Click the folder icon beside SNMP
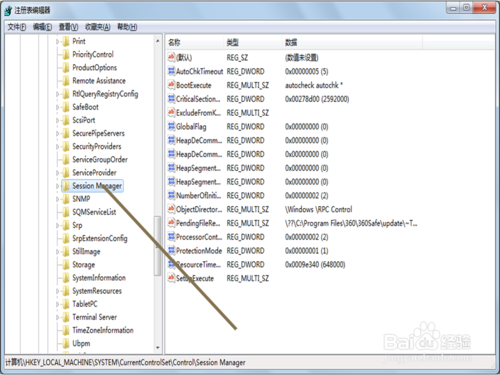This screenshot has width=500, height=375. click(x=66, y=199)
